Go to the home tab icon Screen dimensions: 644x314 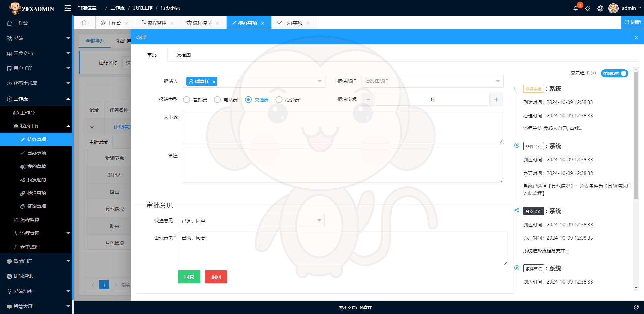(x=84, y=23)
